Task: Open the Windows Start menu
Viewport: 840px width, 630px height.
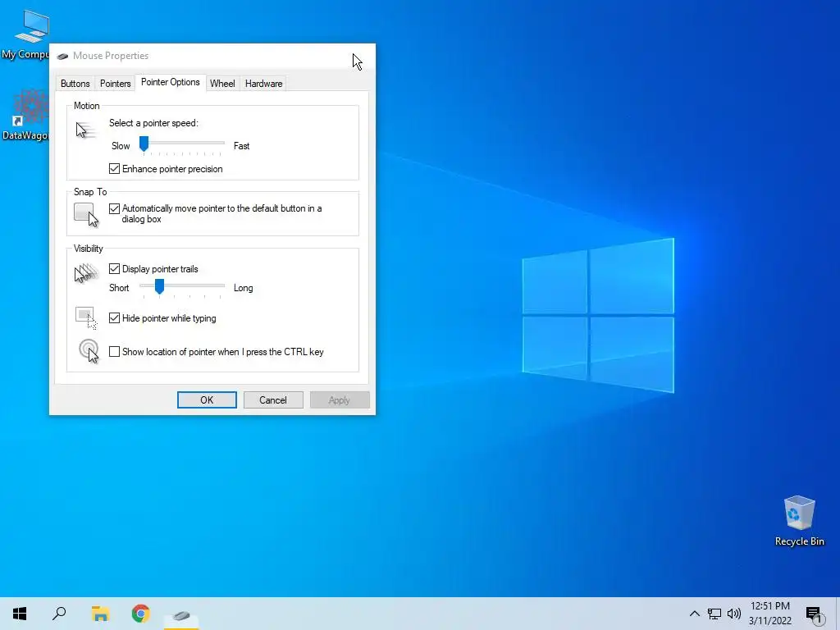Action: (x=20, y=614)
